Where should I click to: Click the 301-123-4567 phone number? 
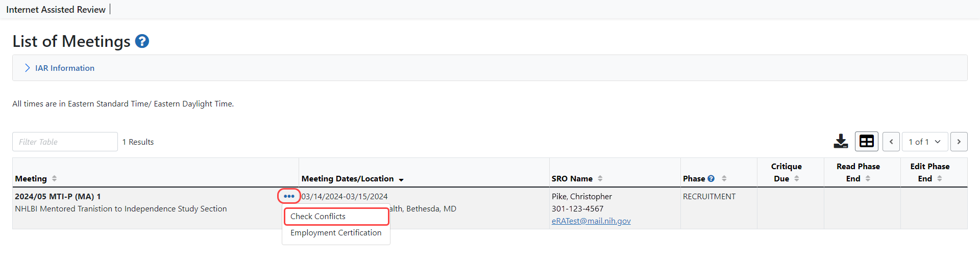[577, 208]
